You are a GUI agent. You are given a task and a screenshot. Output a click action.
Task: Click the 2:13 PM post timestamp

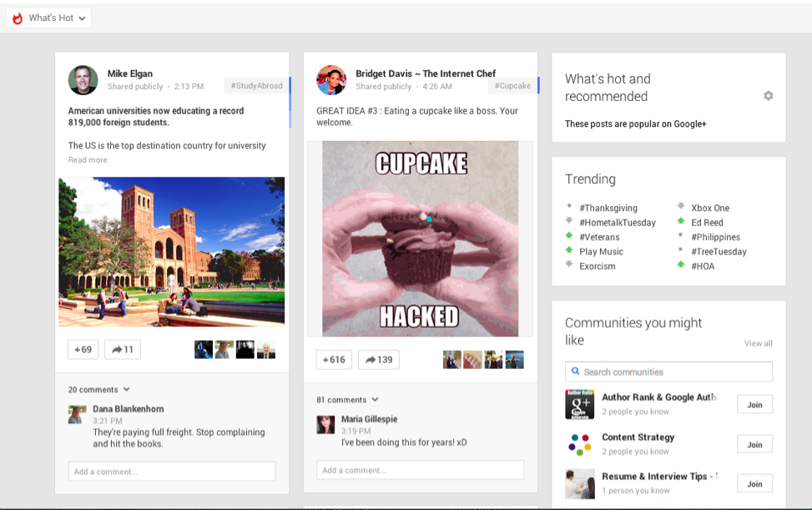pyautogui.click(x=189, y=87)
